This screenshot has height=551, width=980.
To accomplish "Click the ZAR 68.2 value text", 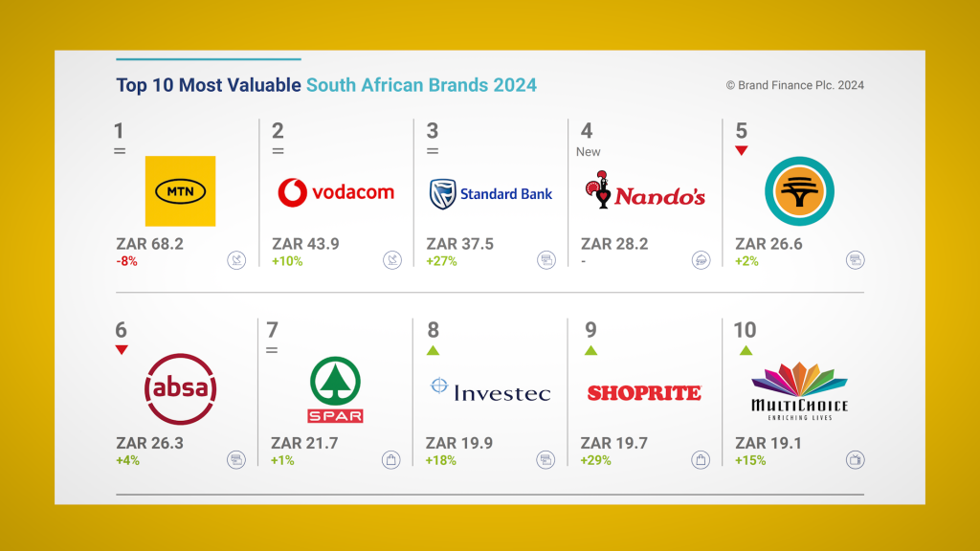I will pos(149,244).
